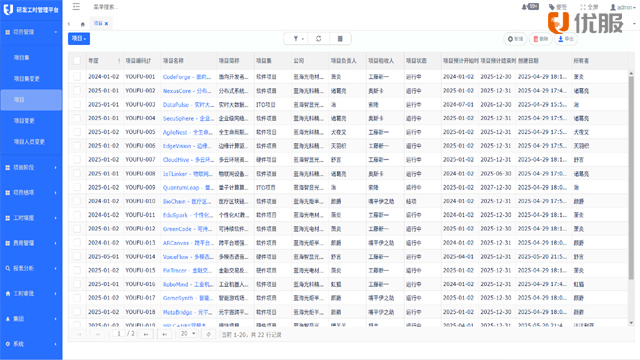640x360 pixels.
Task: Check the row YOUFU-005
Action: pyautogui.click(x=77, y=132)
